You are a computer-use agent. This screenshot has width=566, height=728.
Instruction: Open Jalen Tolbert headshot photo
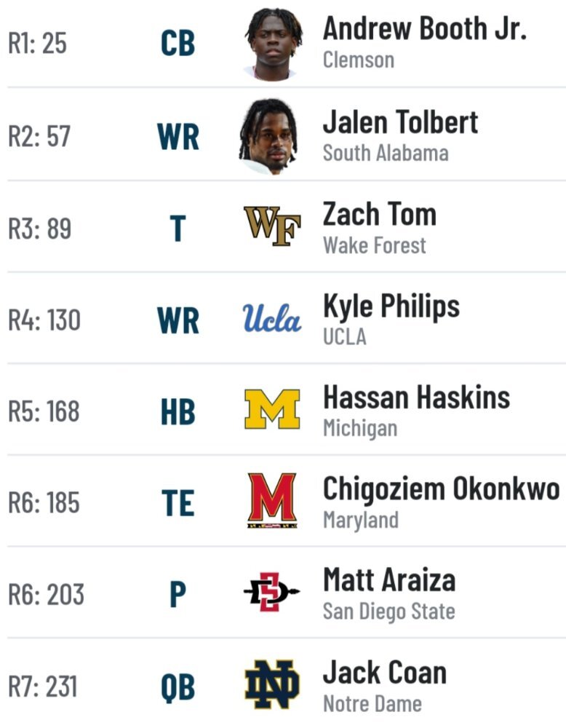tap(269, 136)
